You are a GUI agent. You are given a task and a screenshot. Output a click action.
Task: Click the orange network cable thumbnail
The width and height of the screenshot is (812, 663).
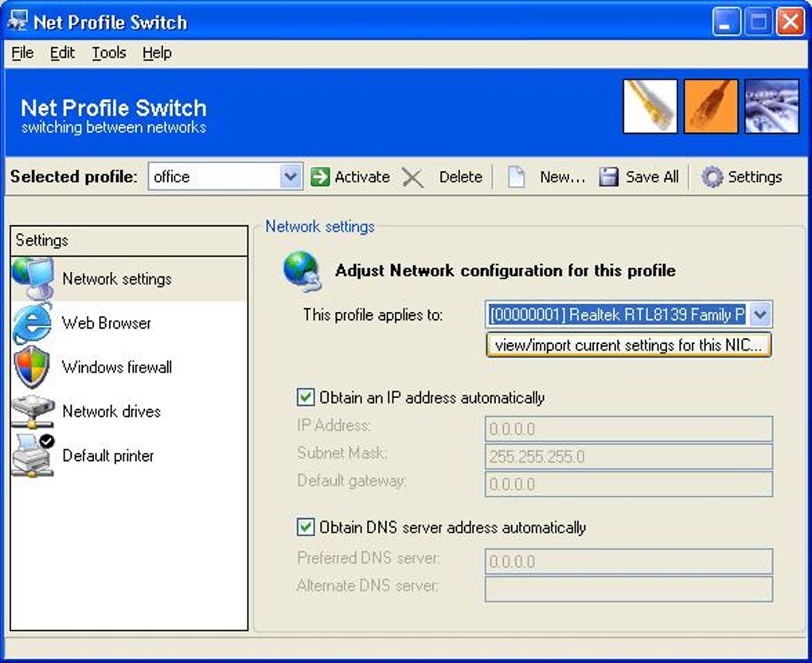pos(710,106)
